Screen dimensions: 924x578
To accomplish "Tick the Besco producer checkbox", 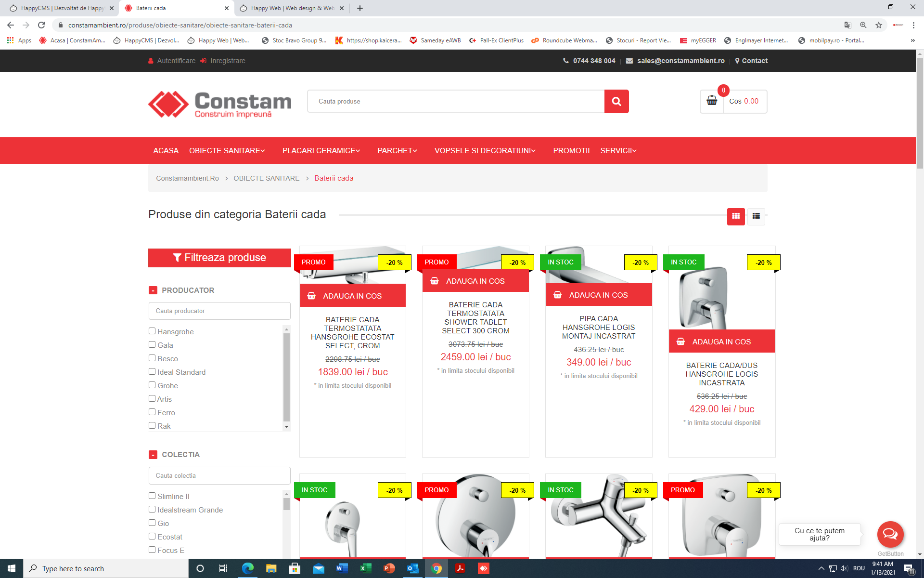I will tap(152, 358).
